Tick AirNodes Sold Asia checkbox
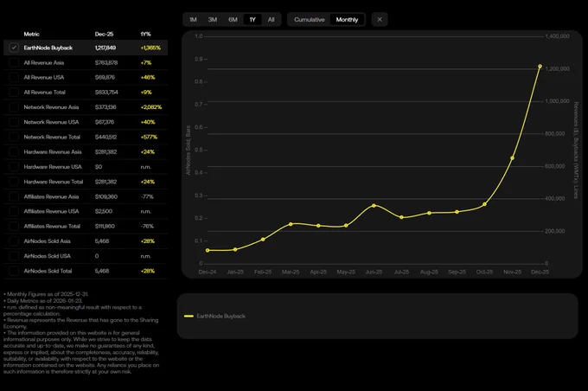 (x=14, y=241)
